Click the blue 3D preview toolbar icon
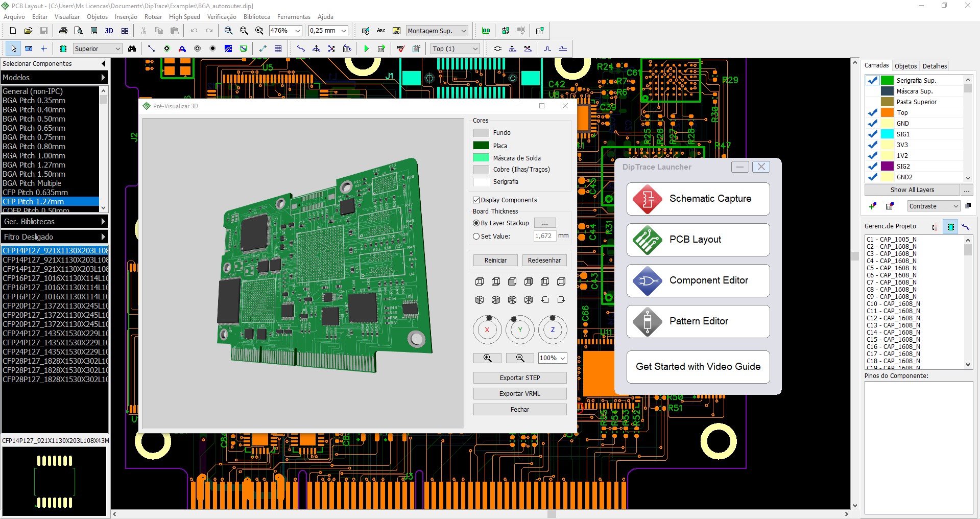 coord(109,31)
